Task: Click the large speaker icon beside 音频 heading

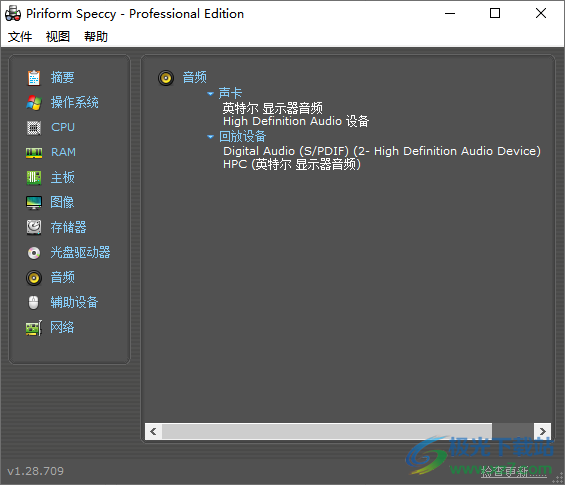Action: (x=166, y=77)
